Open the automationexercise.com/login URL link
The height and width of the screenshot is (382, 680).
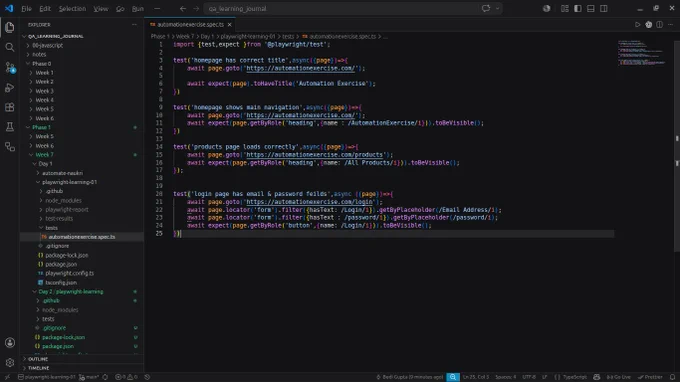coord(310,202)
